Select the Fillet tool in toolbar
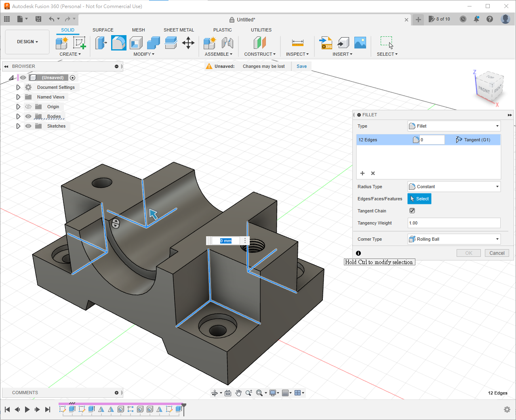Viewport: 516px width, 420px height. 118,43
